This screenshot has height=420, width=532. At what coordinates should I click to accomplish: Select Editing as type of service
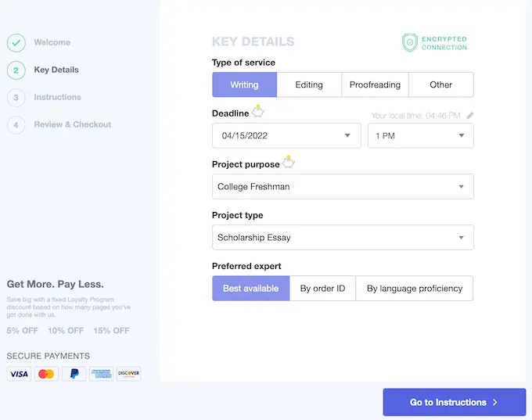pyautogui.click(x=309, y=84)
